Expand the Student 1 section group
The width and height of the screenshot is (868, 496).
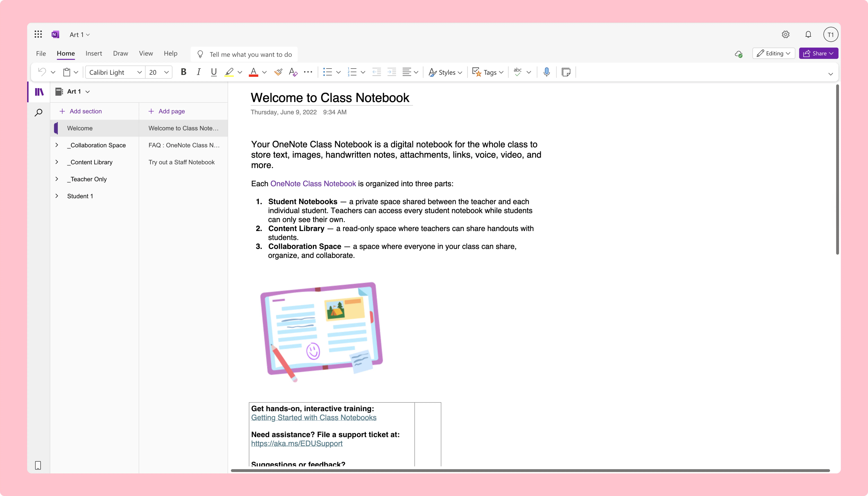pyautogui.click(x=57, y=196)
